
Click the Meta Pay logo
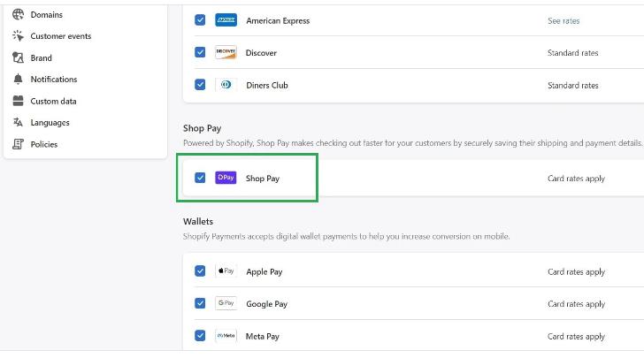click(226, 335)
